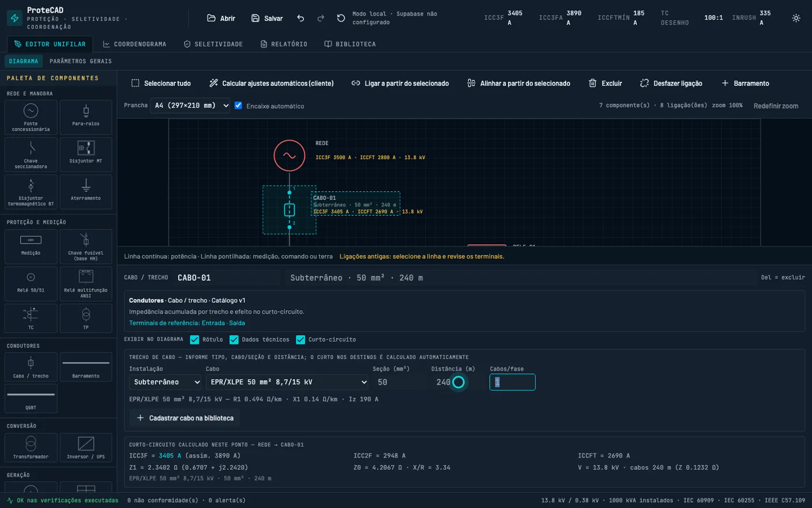Click the Redefinir zoom button
The image size is (812, 508).
(776, 106)
